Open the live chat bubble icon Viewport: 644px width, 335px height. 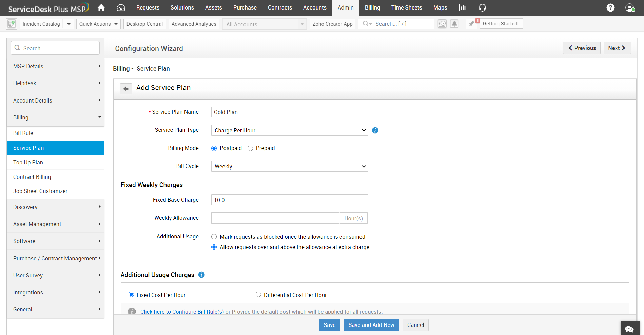(x=630, y=329)
